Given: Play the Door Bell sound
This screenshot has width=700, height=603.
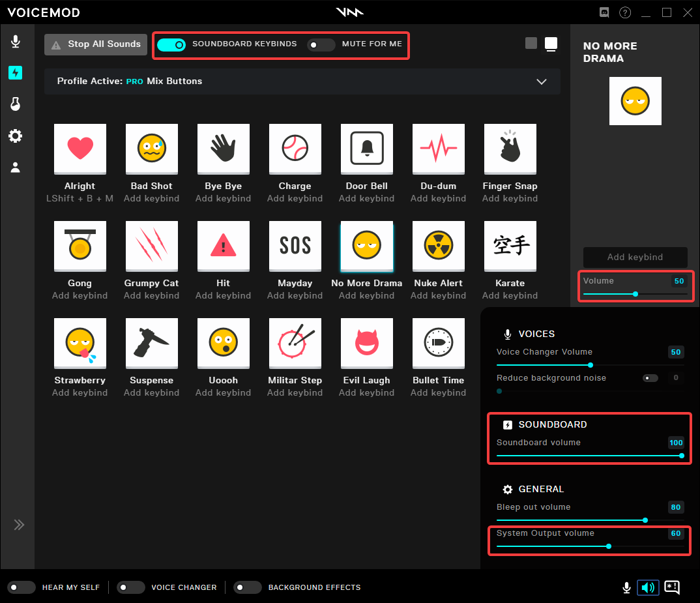Looking at the screenshot, I should click(x=367, y=149).
